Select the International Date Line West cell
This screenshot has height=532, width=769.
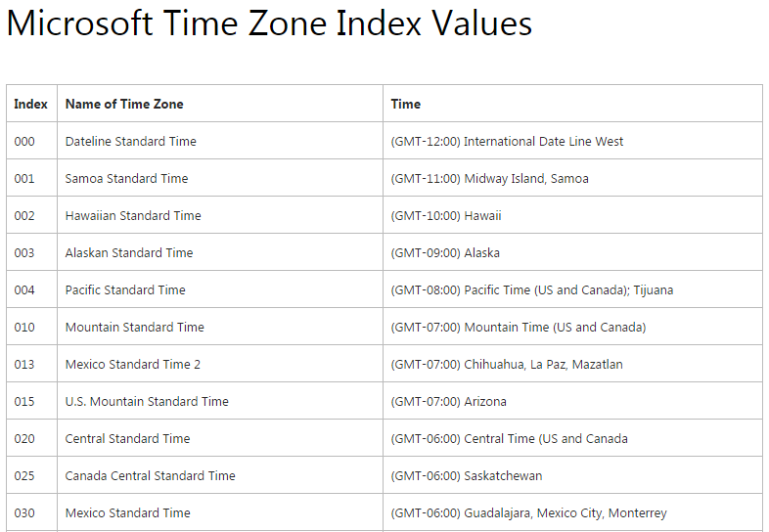point(507,141)
